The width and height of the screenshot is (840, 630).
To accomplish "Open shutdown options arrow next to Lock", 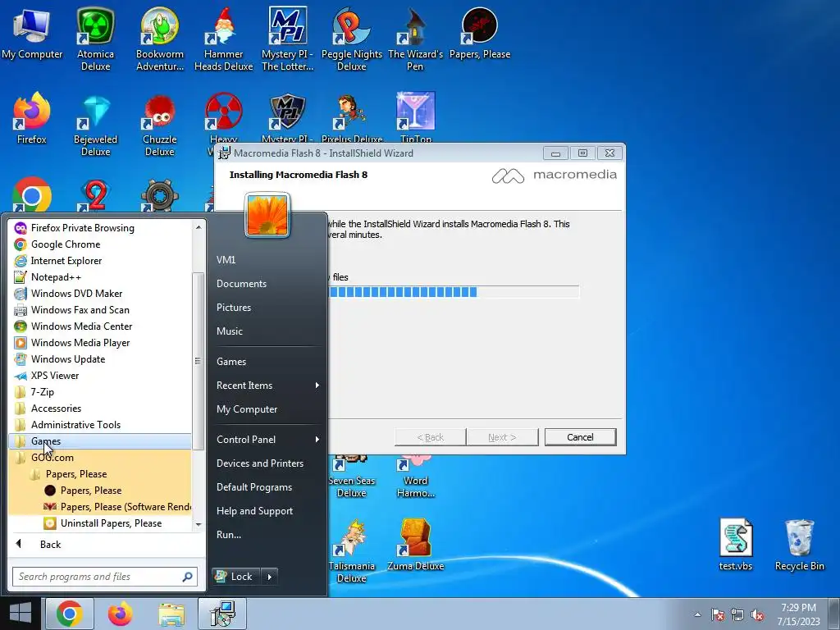I will (x=269, y=577).
